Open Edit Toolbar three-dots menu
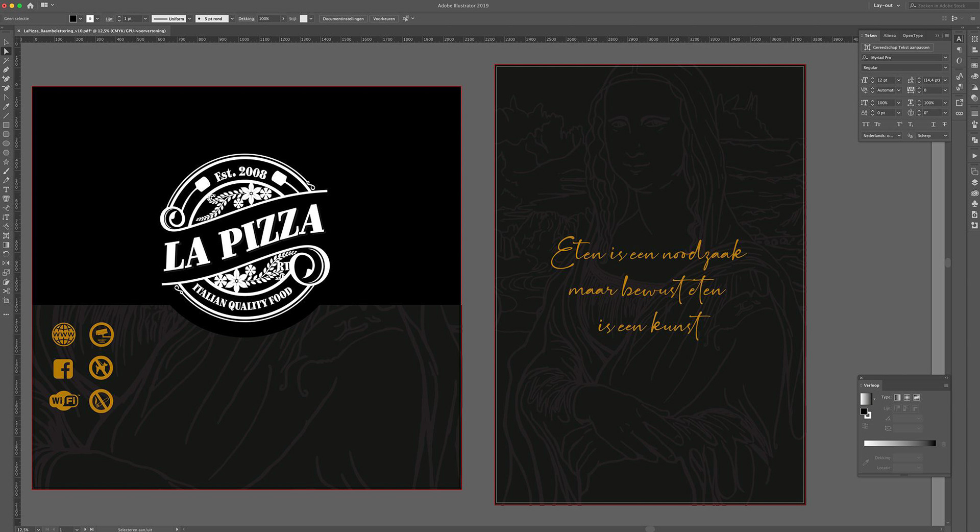This screenshot has height=532, width=980. (6, 315)
